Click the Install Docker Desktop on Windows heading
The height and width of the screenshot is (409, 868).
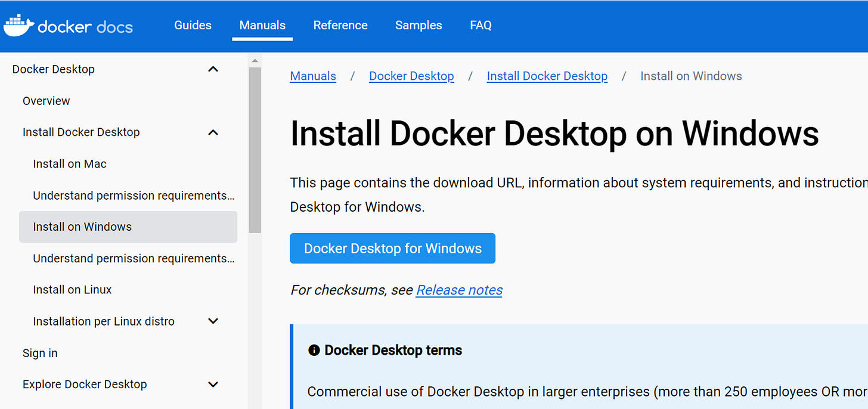tap(554, 134)
